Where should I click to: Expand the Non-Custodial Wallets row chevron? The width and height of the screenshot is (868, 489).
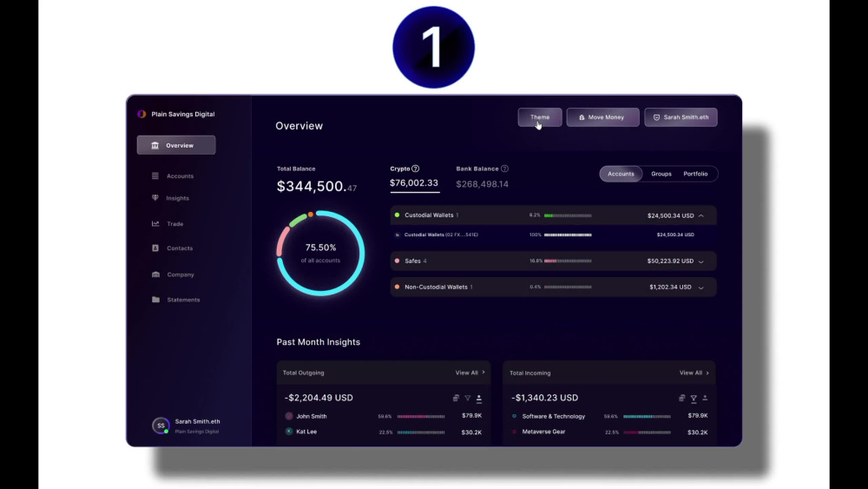[700, 287]
